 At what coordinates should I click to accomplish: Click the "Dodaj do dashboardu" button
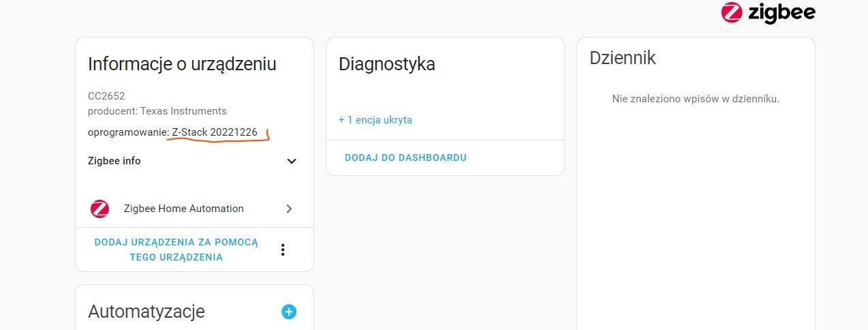(405, 157)
